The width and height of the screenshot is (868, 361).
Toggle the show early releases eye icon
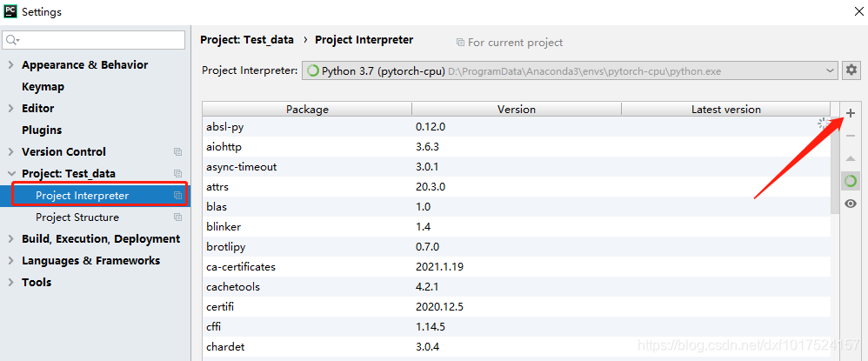point(850,204)
